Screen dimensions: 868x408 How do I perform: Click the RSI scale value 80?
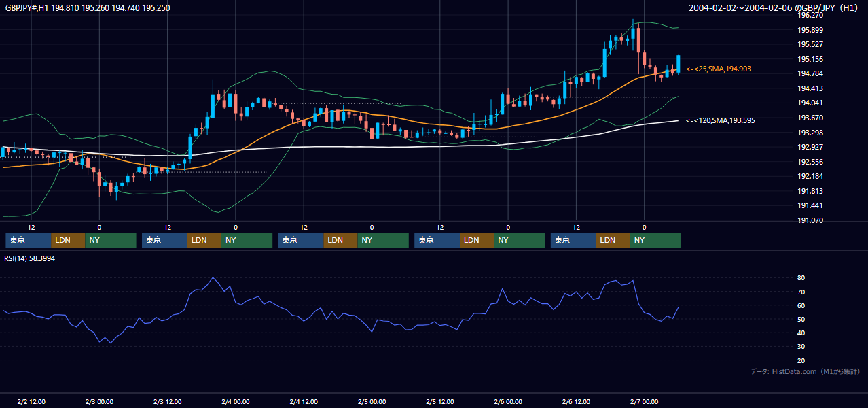coord(801,278)
